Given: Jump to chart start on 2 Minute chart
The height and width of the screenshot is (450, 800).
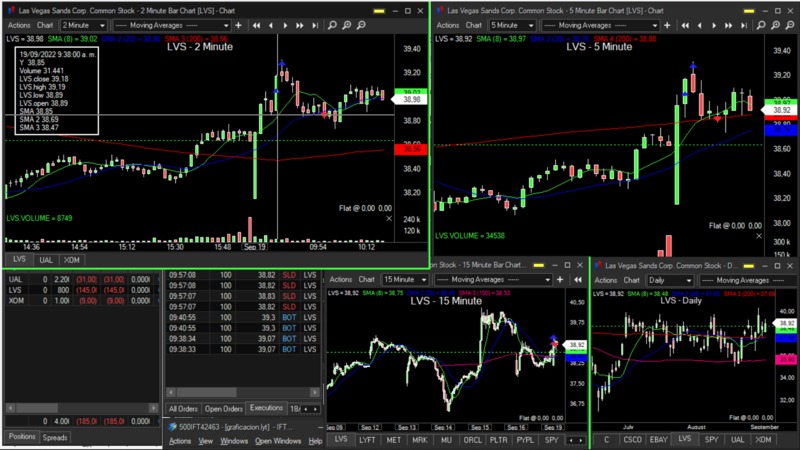Looking at the screenshot, I should (255, 24).
